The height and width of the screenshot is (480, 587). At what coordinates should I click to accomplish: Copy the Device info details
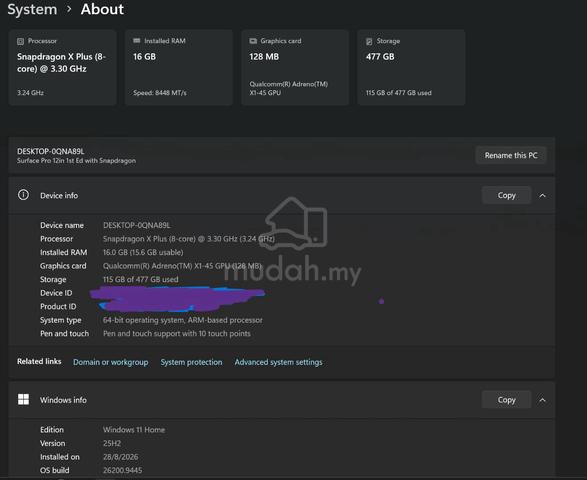coord(507,195)
